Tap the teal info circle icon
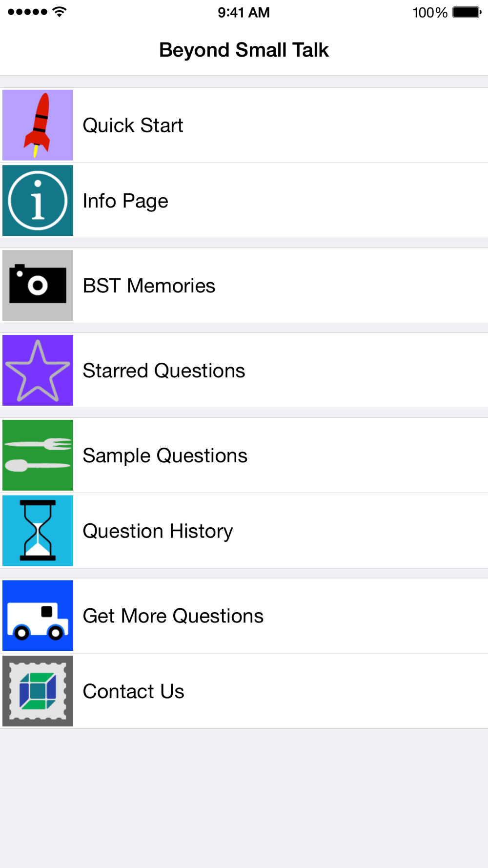The width and height of the screenshot is (488, 868). 38,201
